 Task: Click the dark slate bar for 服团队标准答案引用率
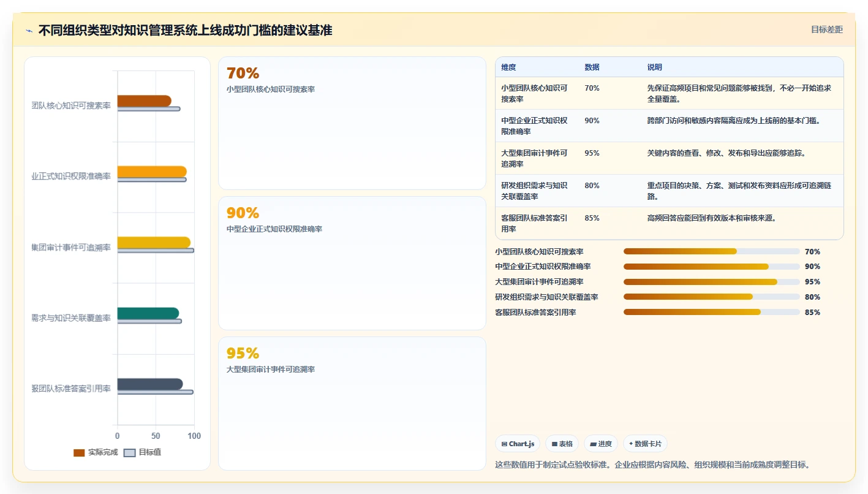(x=150, y=384)
